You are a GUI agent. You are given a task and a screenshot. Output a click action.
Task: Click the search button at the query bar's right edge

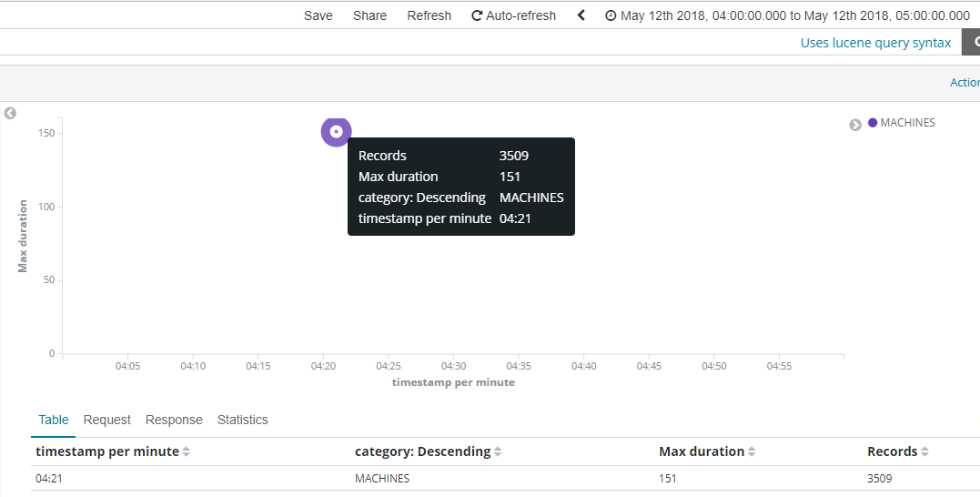[x=973, y=42]
